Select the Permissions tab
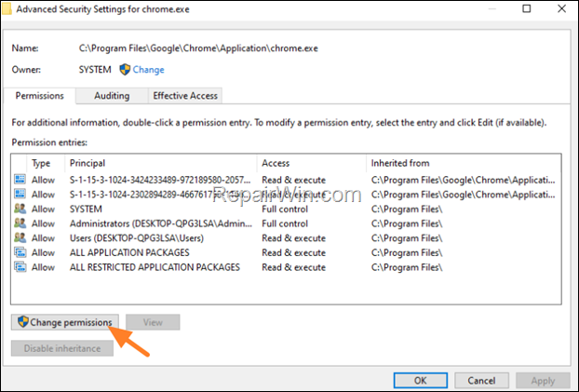This screenshot has height=392, width=579. [x=39, y=96]
